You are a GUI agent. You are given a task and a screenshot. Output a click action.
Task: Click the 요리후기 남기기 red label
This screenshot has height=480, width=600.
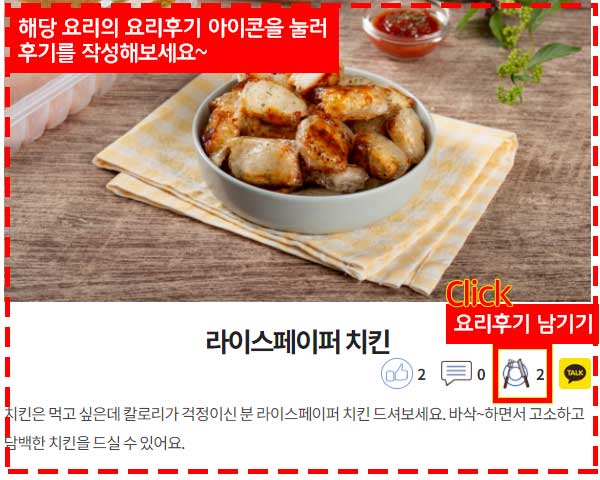point(522,324)
